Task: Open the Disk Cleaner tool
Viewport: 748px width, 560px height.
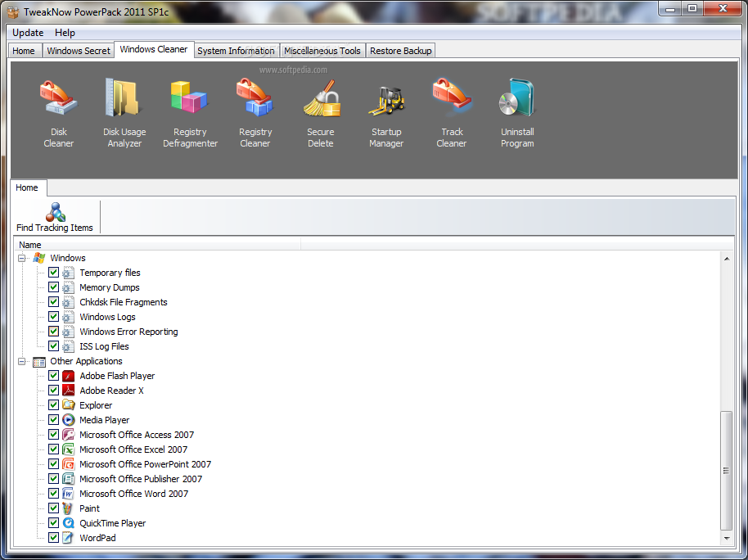Action: point(59,113)
